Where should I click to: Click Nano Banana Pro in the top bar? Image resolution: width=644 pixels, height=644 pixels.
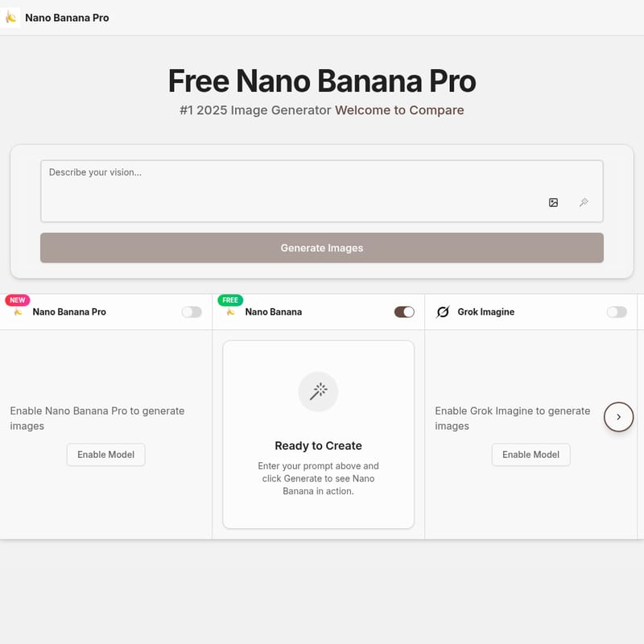[x=67, y=17]
